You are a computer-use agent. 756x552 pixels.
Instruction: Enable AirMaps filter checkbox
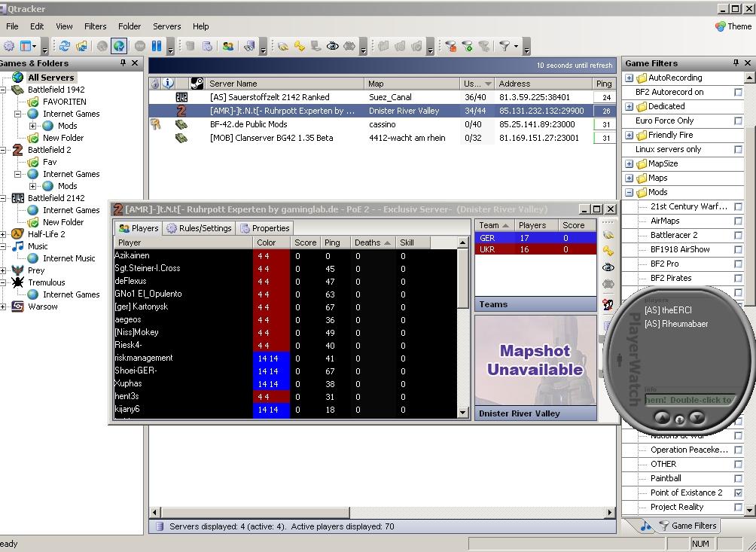tap(738, 221)
